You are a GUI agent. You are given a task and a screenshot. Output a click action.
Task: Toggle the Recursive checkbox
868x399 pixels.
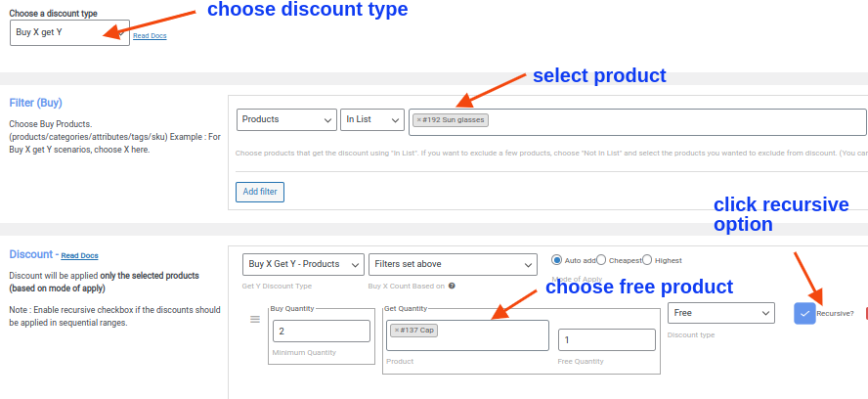pyautogui.click(x=804, y=313)
